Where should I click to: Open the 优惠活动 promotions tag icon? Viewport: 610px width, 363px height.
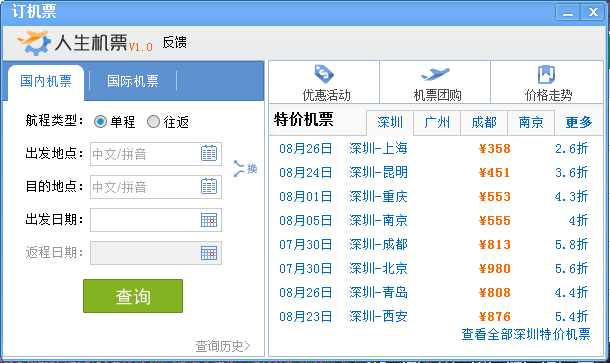[324, 74]
